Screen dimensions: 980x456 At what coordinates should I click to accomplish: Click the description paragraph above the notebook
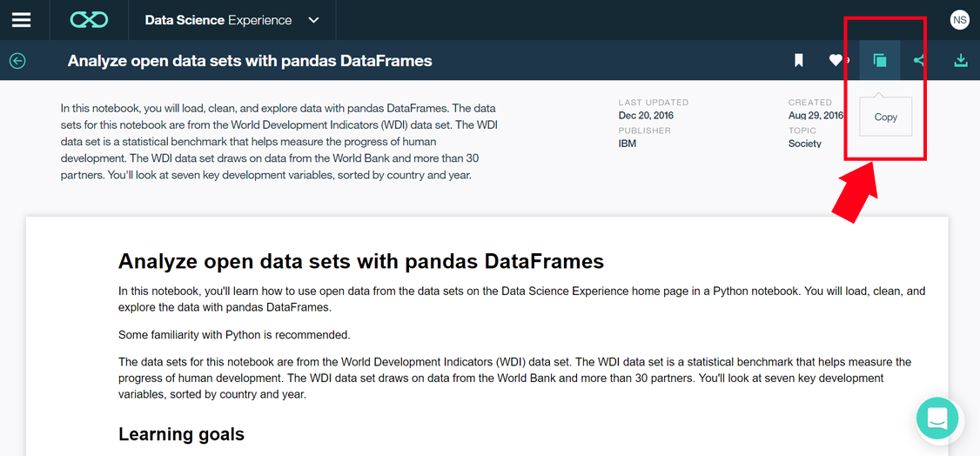(279, 142)
